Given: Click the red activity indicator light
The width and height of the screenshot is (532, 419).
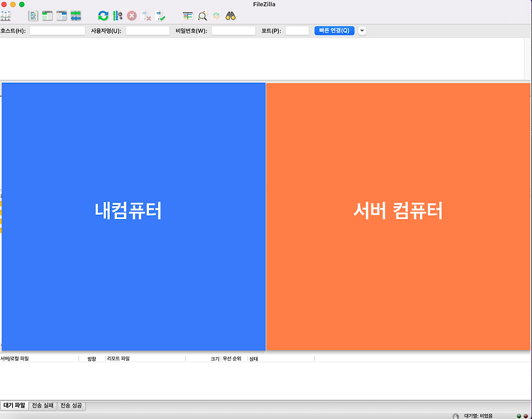Looking at the screenshot, I should 526,416.
